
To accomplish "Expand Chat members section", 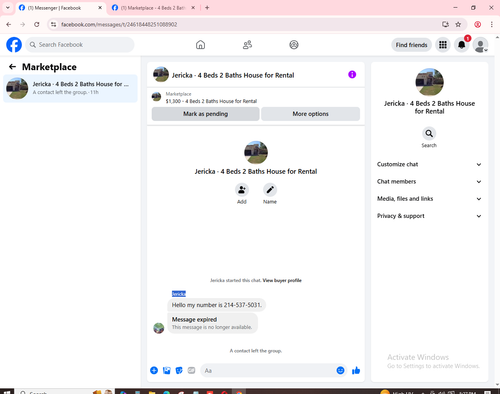I will tap(429, 182).
